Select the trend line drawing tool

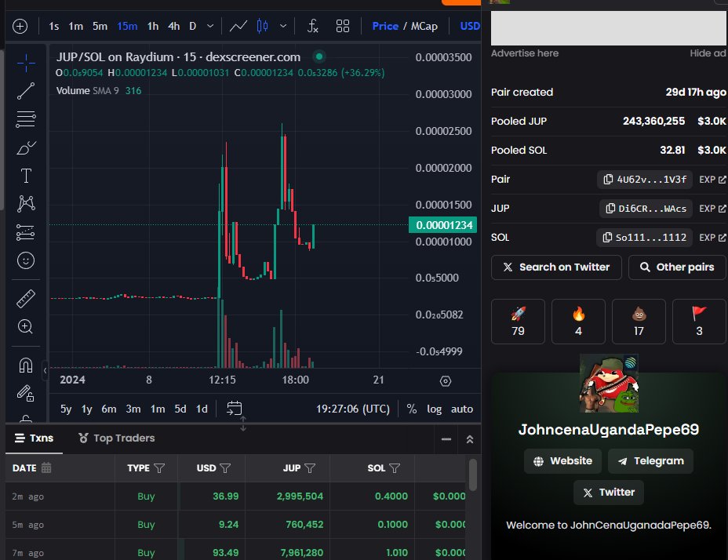[x=26, y=91]
